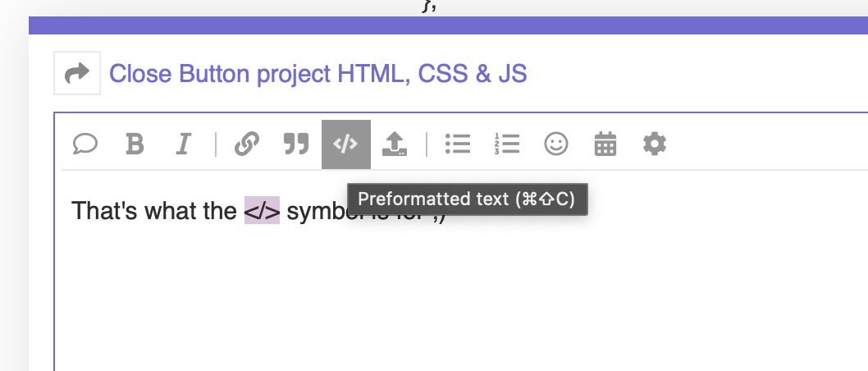Click the highlighted </> symbol in the reply
The height and width of the screenshot is (371, 868).
(x=263, y=212)
